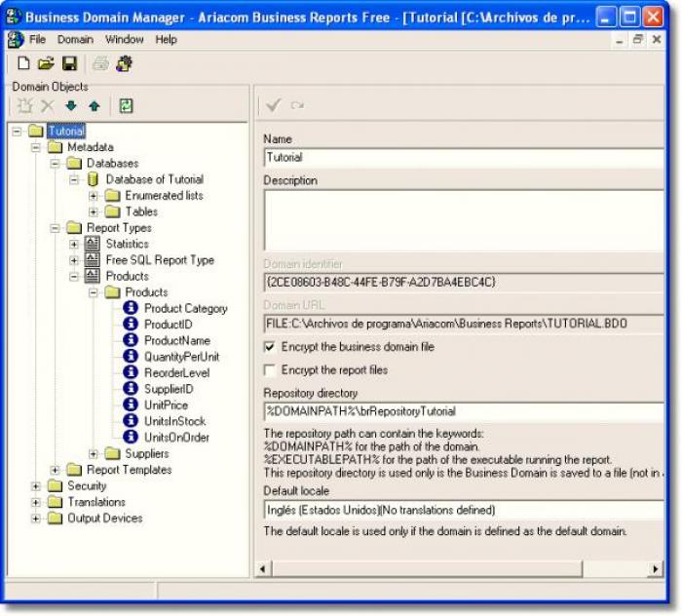The height and width of the screenshot is (616, 682).
Task: Click the ReorderLevel info icon
Action: pyautogui.click(x=131, y=372)
